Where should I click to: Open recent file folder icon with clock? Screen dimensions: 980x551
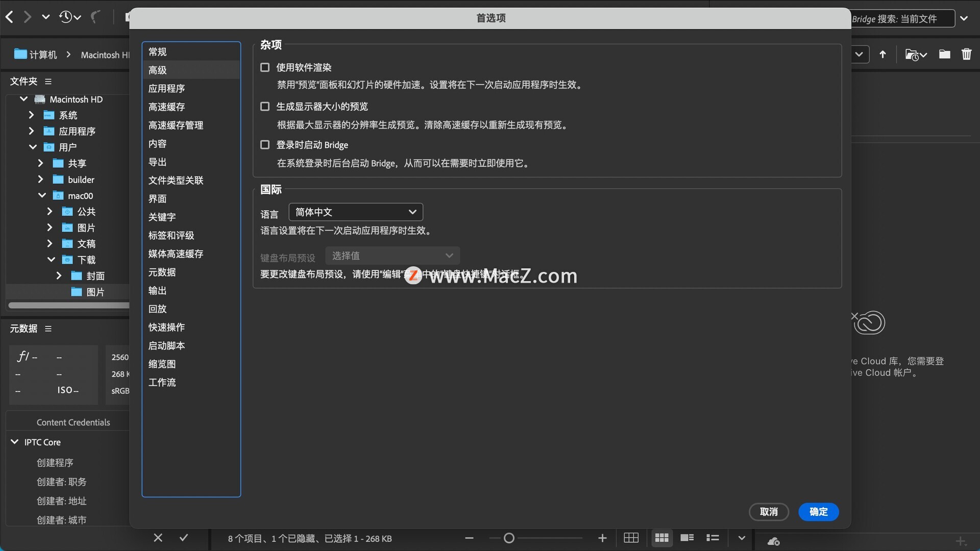tap(916, 54)
